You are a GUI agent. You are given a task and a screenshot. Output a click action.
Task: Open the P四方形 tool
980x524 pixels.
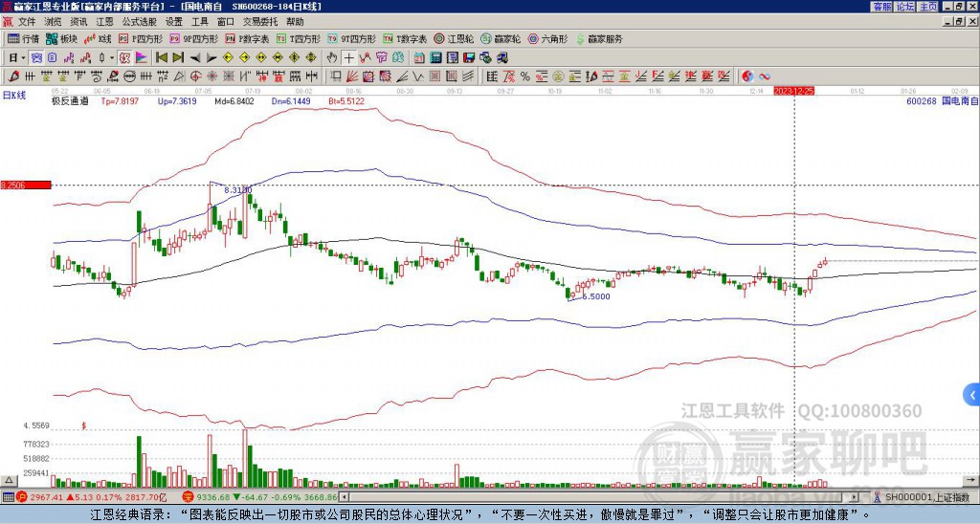tap(142, 38)
